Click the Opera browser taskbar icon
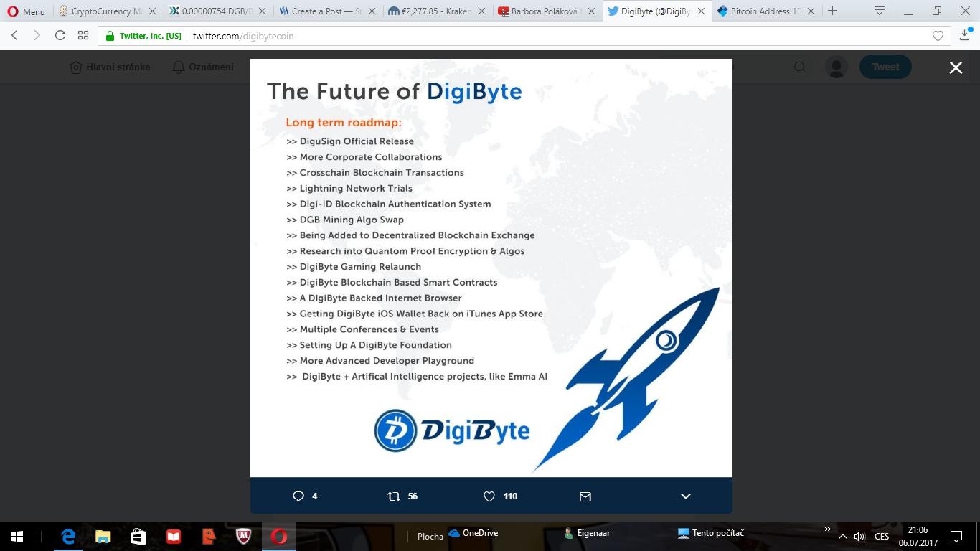 click(279, 536)
